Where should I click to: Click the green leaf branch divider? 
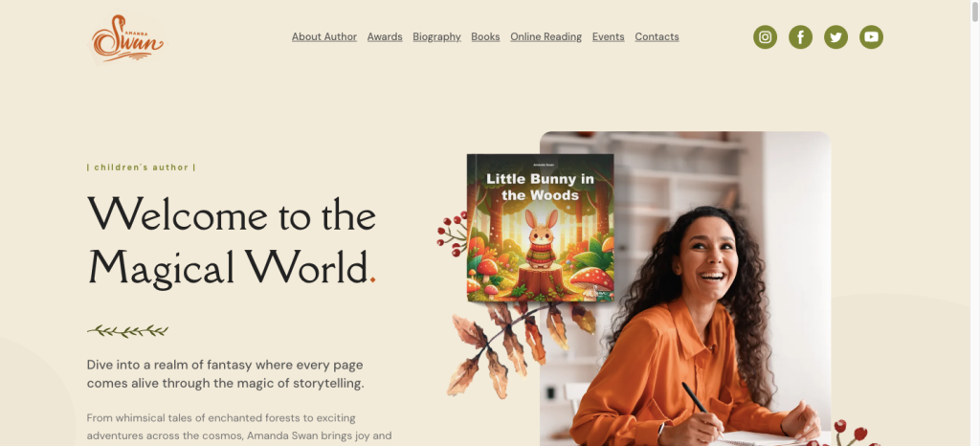click(x=127, y=331)
